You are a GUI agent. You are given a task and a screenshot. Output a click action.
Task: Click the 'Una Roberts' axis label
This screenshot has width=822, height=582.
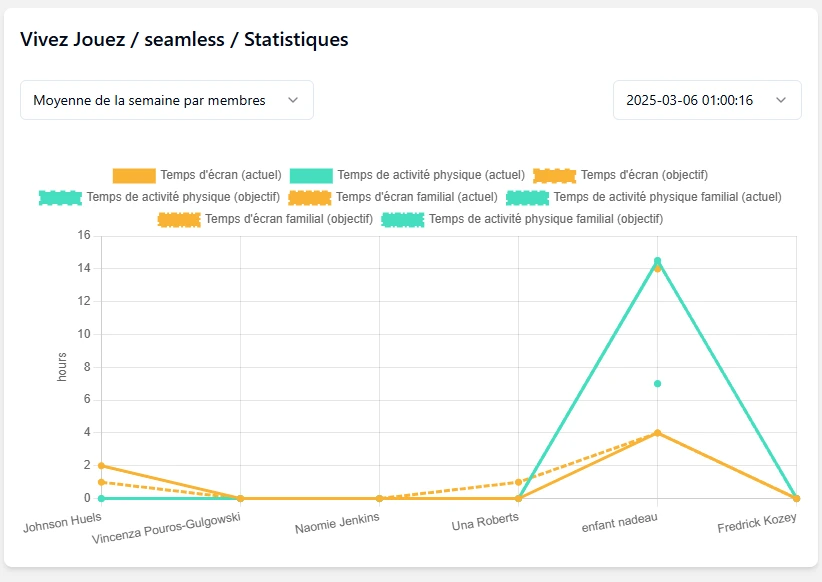point(485,522)
